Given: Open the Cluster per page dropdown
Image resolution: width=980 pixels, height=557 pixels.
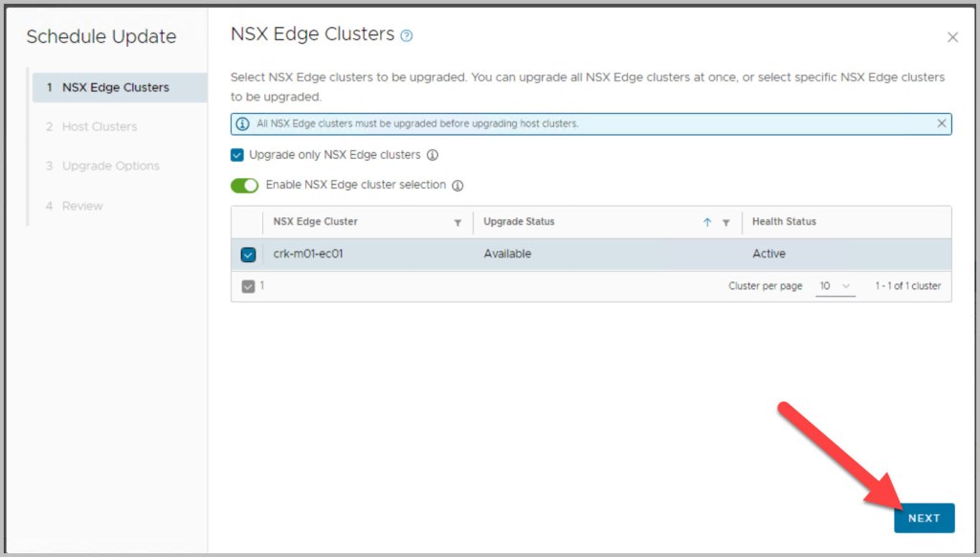Looking at the screenshot, I should 835,286.
